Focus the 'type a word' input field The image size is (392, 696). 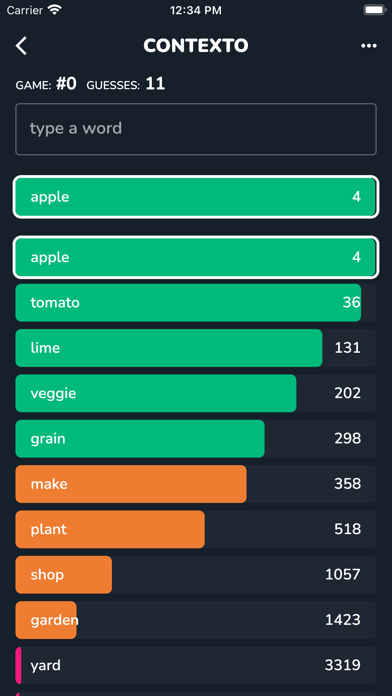coord(196,129)
